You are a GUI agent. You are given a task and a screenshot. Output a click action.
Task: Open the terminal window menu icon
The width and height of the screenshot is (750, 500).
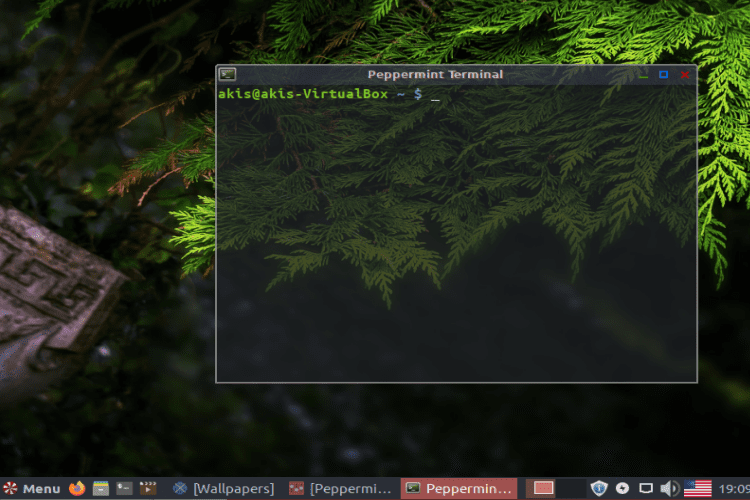[x=228, y=74]
